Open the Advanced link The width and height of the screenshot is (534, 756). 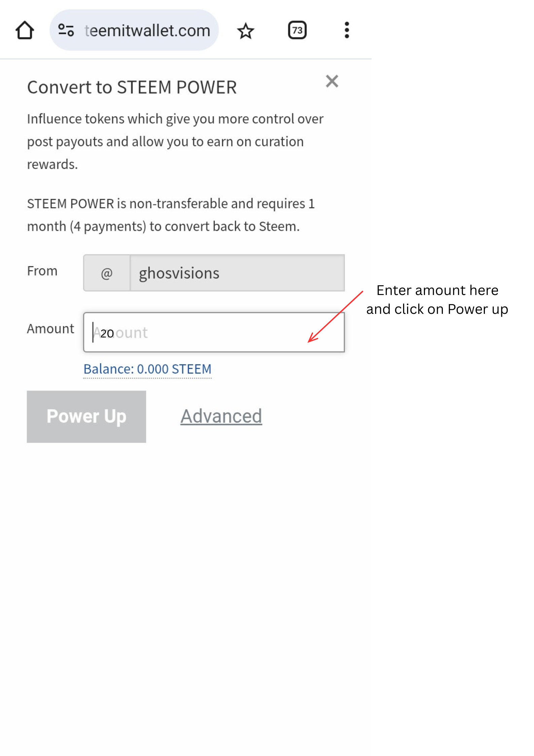point(221,416)
